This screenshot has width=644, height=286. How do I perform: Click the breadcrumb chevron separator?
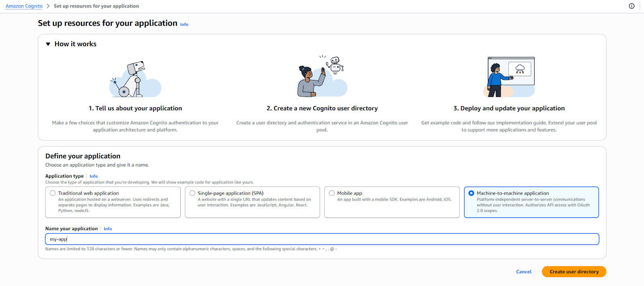pyautogui.click(x=48, y=6)
